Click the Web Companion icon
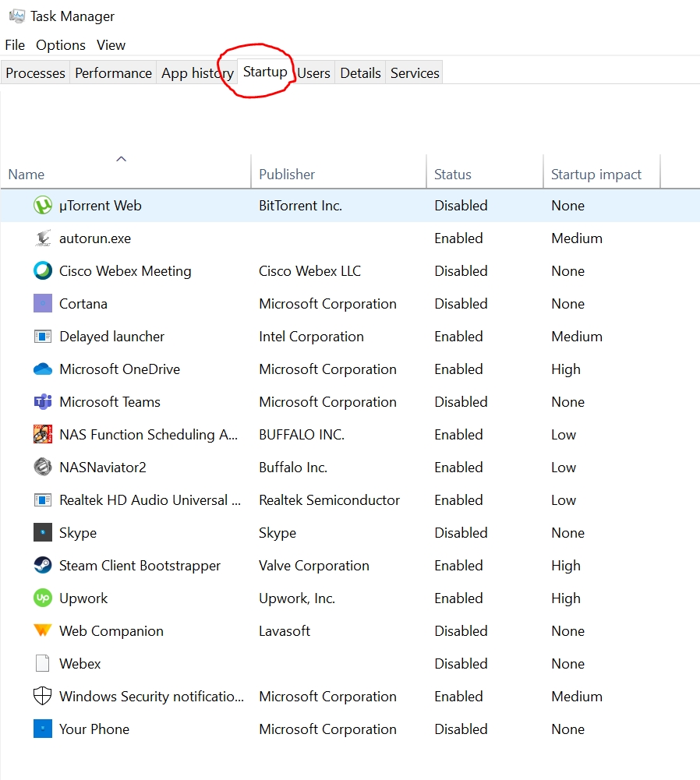This screenshot has height=780, width=700. [x=42, y=631]
